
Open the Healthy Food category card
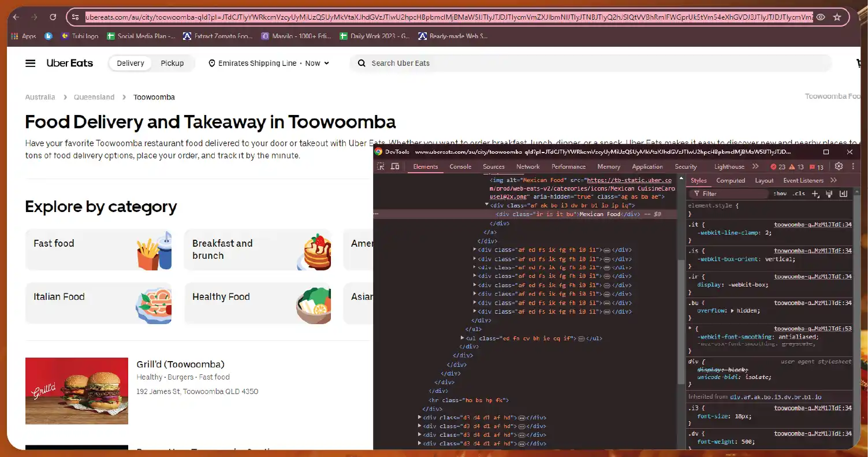[x=258, y=303]
